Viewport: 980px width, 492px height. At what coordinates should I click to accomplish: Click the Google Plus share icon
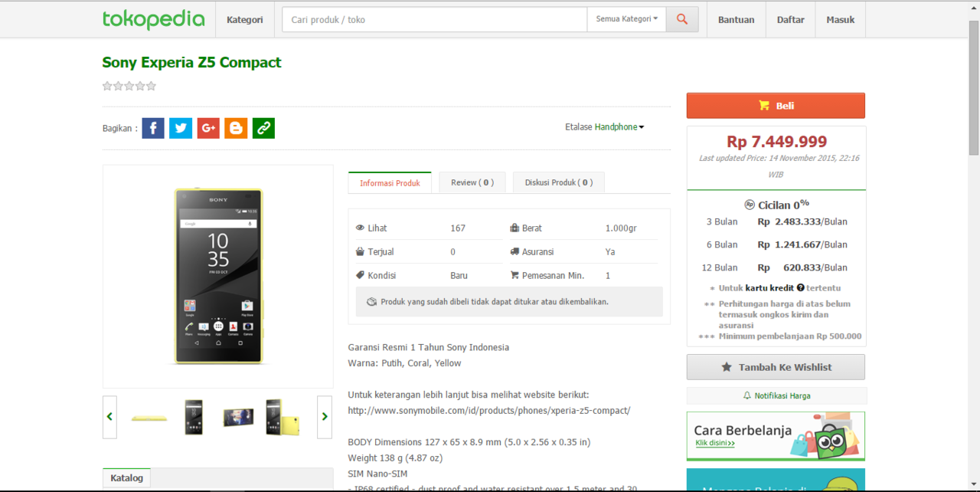[208, 128]
